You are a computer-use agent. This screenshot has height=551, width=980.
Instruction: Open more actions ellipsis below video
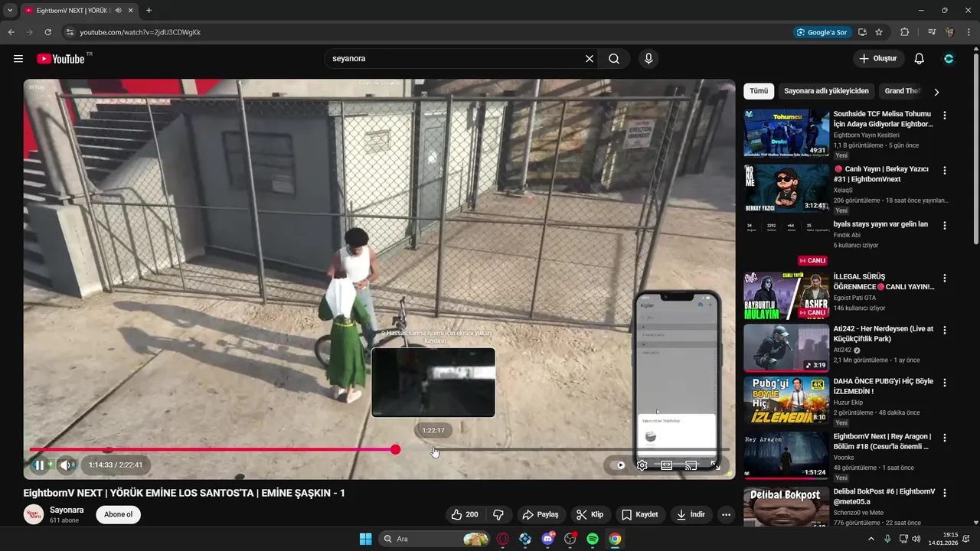(727, 514)
